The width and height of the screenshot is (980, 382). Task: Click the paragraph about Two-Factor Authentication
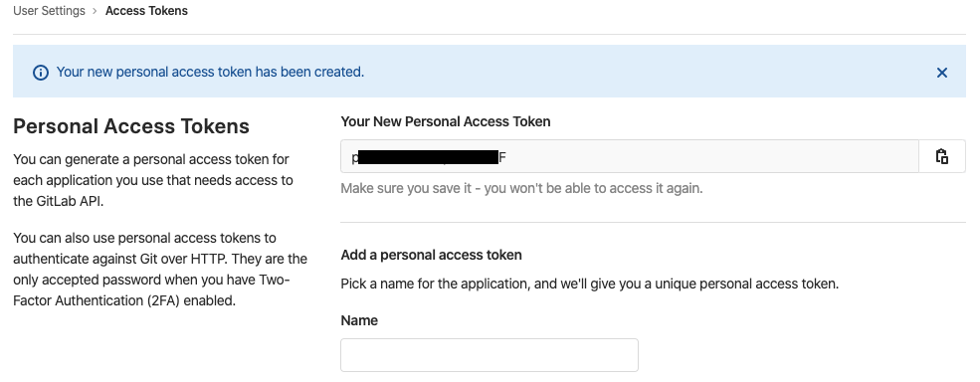[x=160, y=270]
